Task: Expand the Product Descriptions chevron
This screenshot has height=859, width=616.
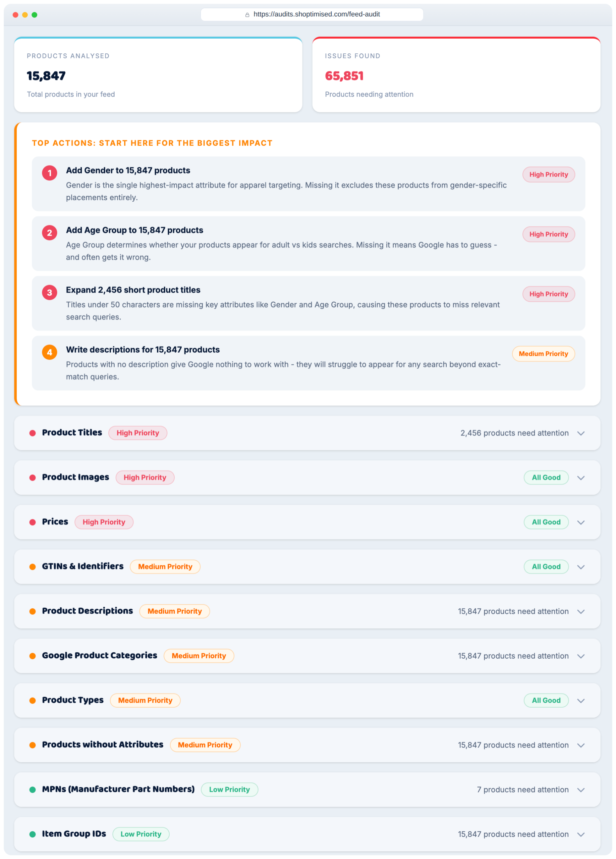Action: (x=581, y=612)
